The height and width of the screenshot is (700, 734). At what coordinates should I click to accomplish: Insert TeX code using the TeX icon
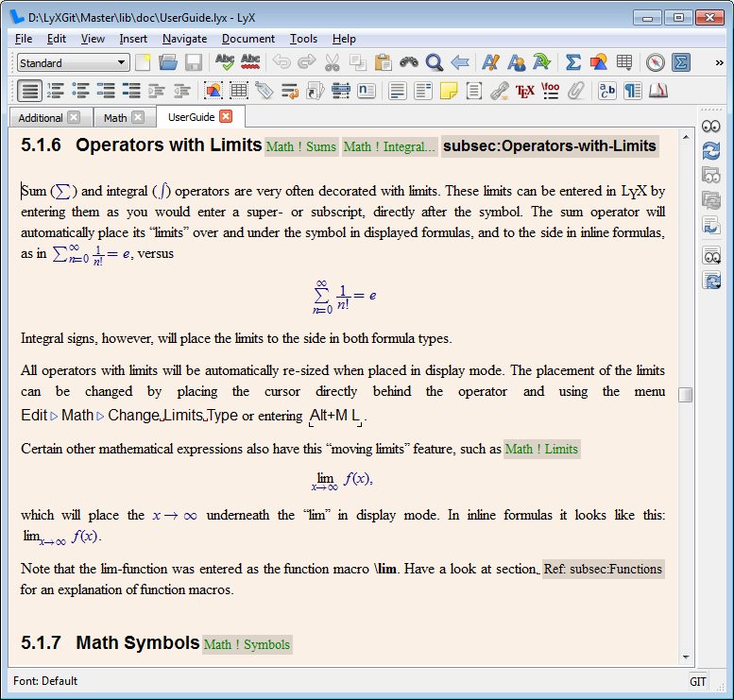click(525, 91)
